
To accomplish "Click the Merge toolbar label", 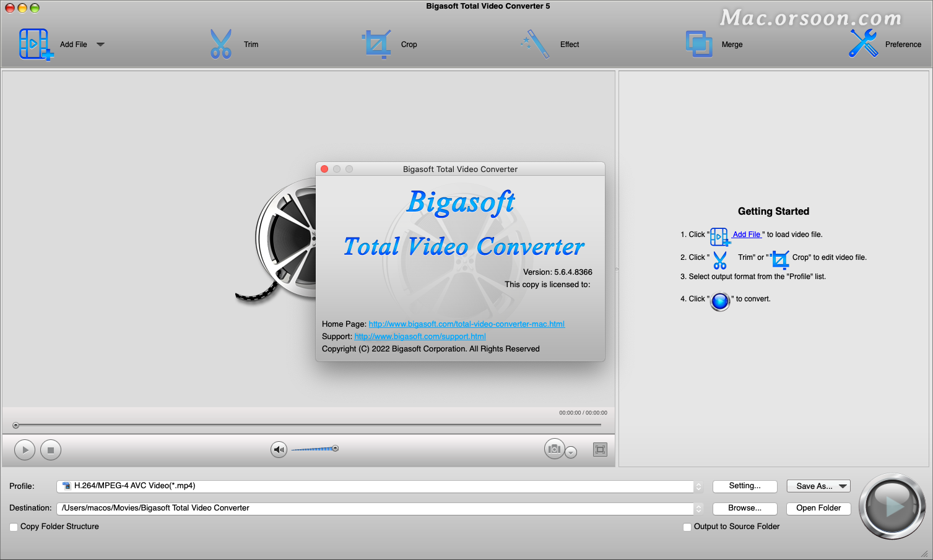I will [732, 45].
